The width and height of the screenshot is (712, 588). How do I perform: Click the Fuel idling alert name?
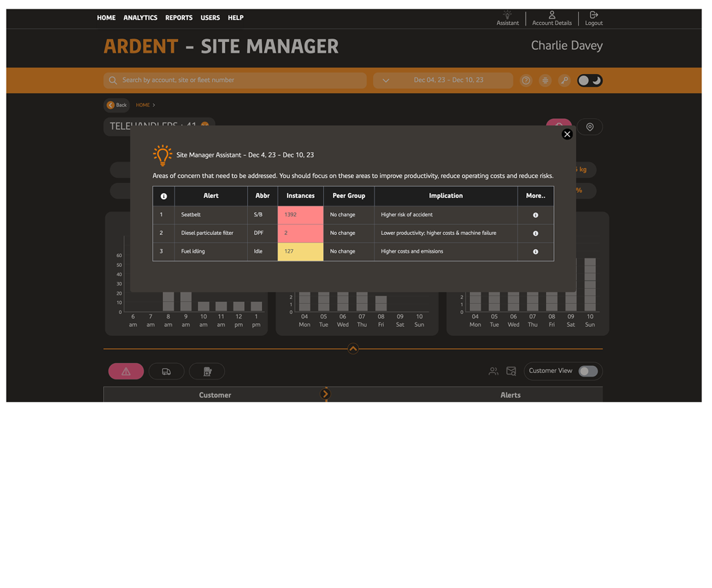tap(193, 251)
